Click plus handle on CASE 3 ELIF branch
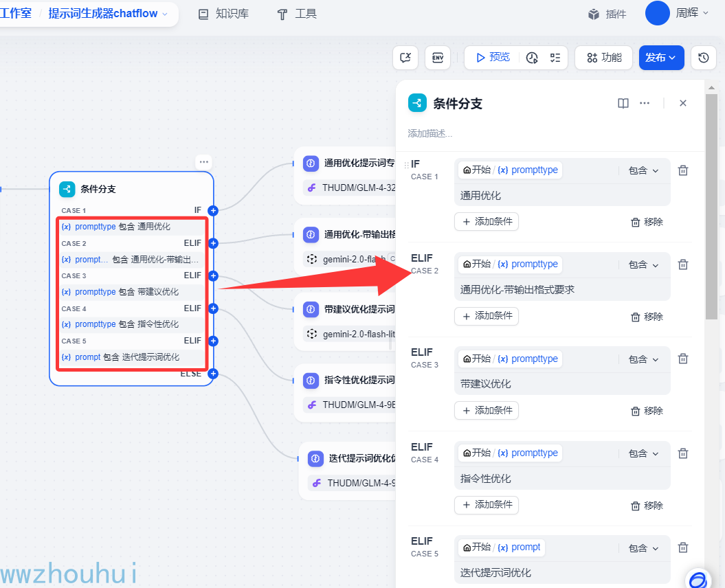725x588 pixels. coord(213,276)
